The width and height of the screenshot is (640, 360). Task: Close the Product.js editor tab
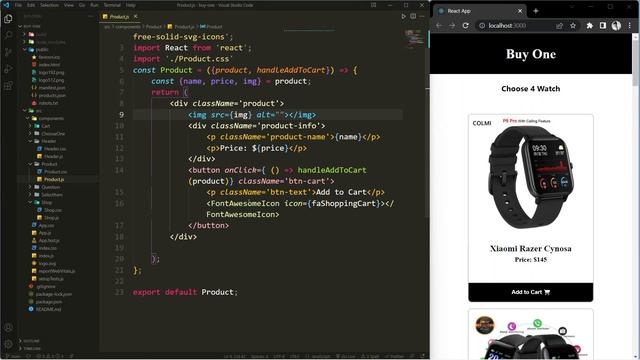click(x=136, y=16)
